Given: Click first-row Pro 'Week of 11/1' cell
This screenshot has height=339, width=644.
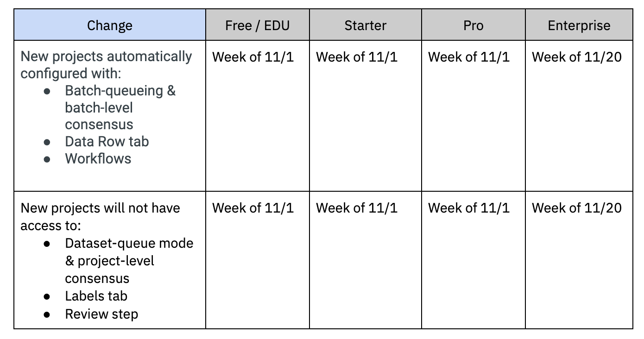Looking at the screenshot, I should click(x=474, y=115).
